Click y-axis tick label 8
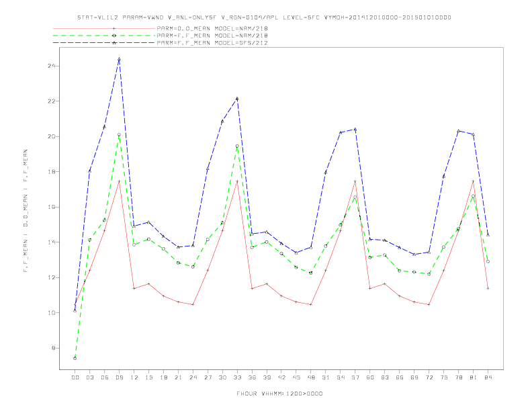Image resolution: width=532 pixels, height=411 pixels. (x=54, y=348)
